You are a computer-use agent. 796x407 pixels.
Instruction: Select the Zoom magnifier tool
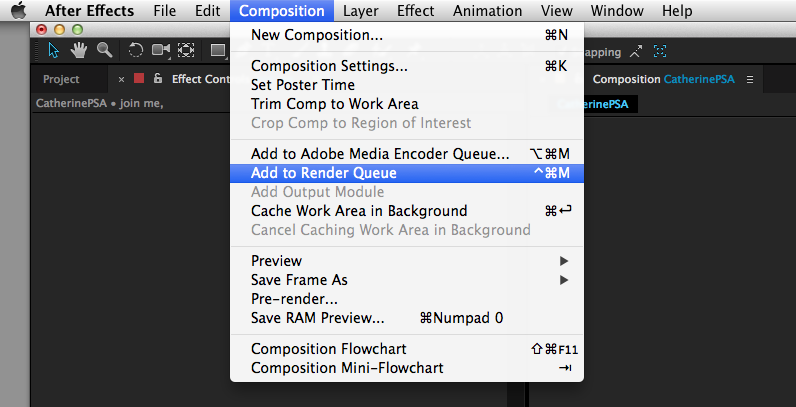point(104,50)
